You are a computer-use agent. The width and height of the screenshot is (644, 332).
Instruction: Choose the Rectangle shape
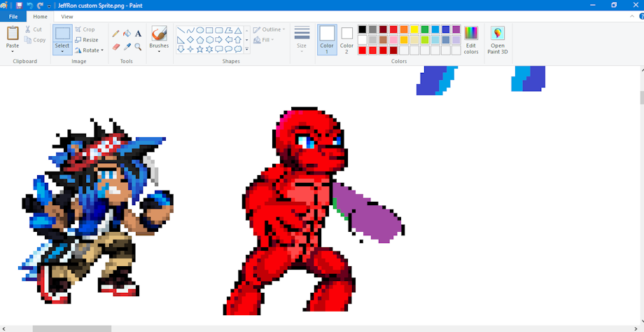[x=209, y=30]
